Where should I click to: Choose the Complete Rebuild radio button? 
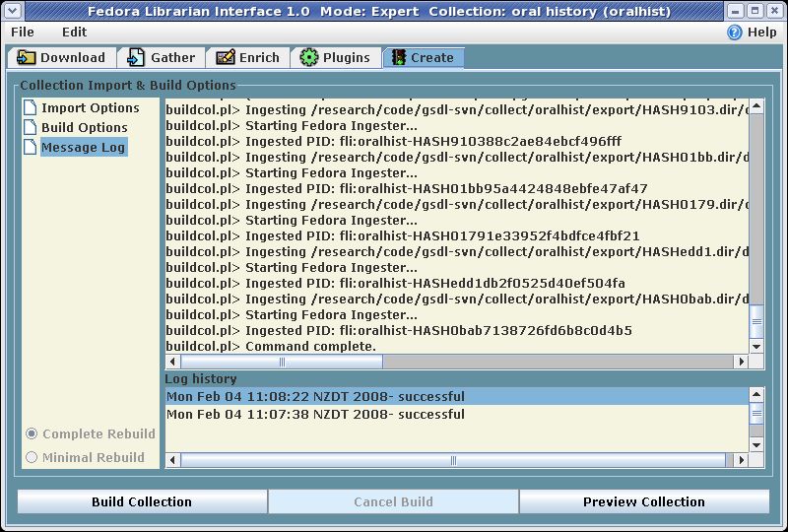coord(32,433)
